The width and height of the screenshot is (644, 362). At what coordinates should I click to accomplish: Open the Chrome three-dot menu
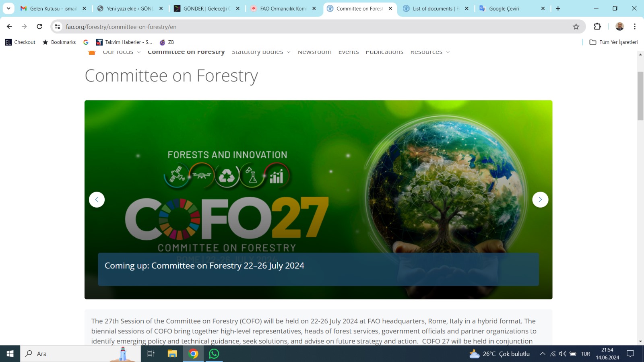(x=635, y=27)
